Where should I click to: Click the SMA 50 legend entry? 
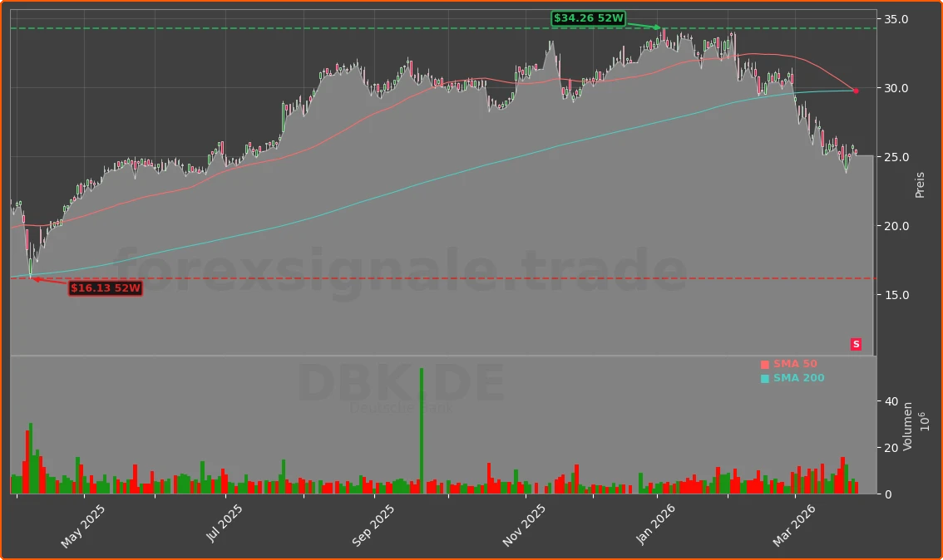coord(789,364)
